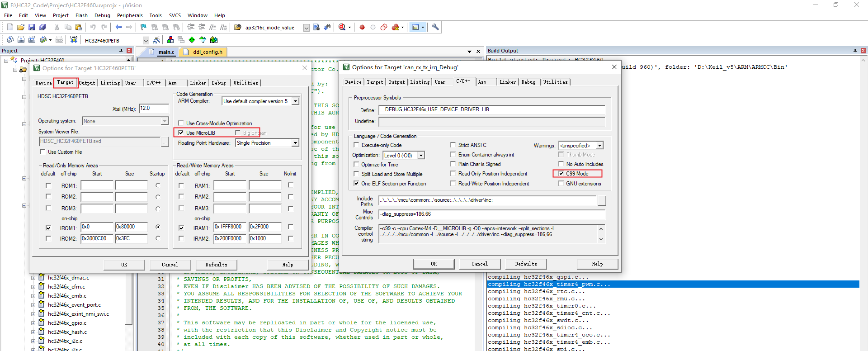Open Options for Target magic wand icon
Image resolution: width=868 pixels, height=351 pixels.
tap(157, 40)
